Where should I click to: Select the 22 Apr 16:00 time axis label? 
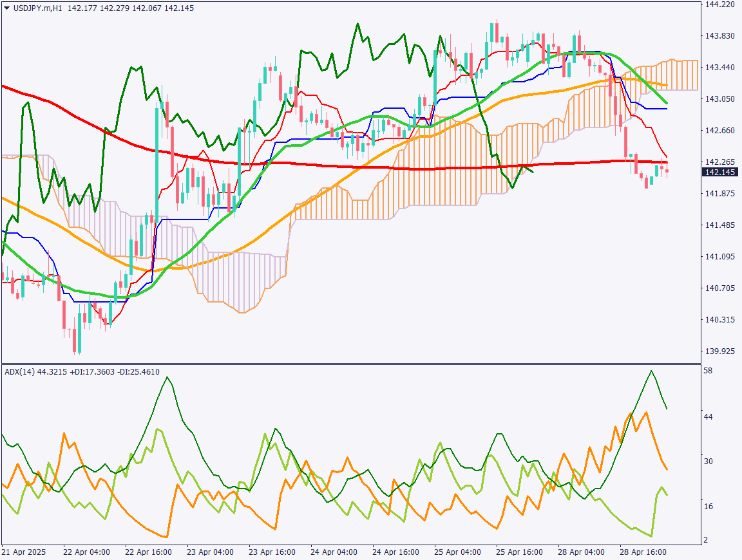click(x=147, y=552)
